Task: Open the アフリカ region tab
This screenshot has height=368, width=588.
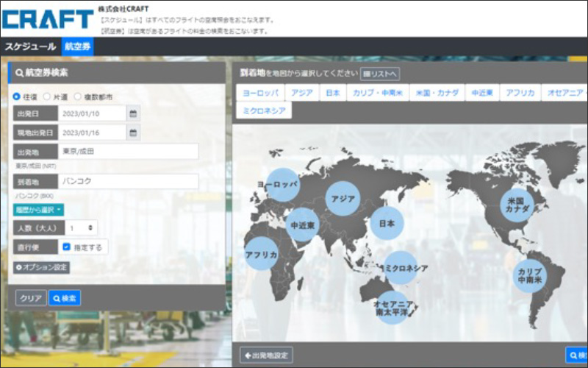Action: (x=520, y=93)
